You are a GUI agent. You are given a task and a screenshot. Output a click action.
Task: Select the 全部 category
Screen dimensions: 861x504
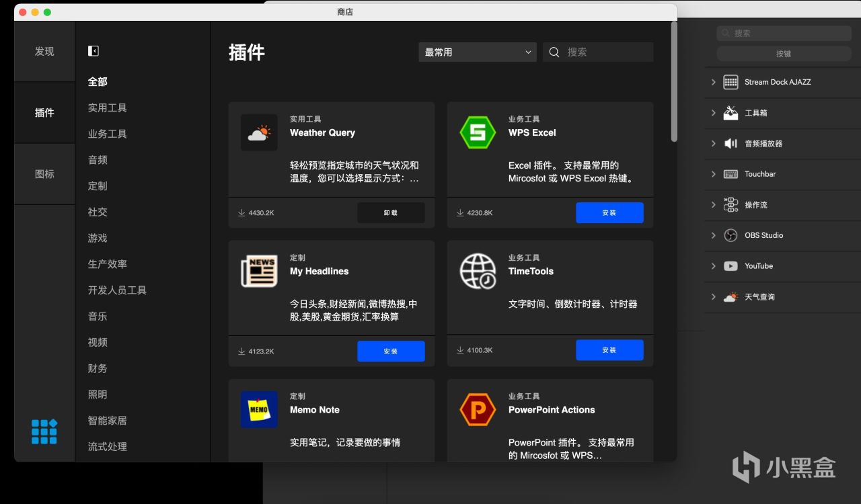(x=98, y=81)
